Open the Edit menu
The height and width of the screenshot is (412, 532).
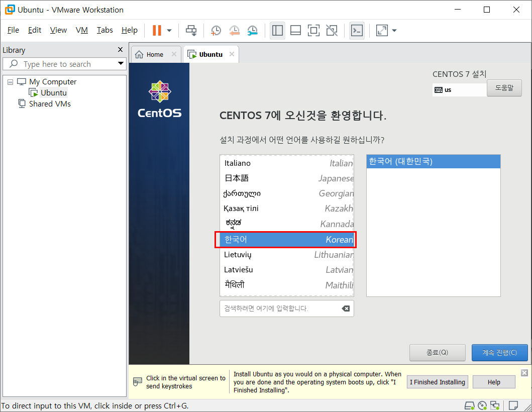click(35, 30)
